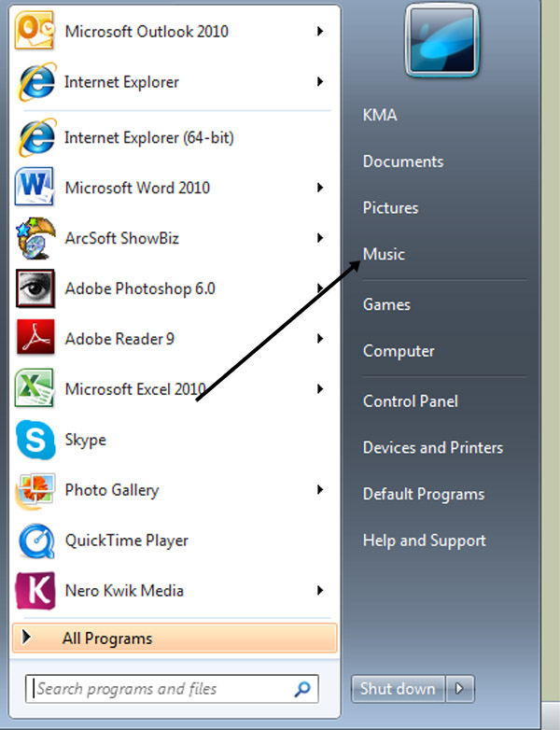Click the user account picture
The height and width of the screenshot is (730, 560).
tap(441, 40)
